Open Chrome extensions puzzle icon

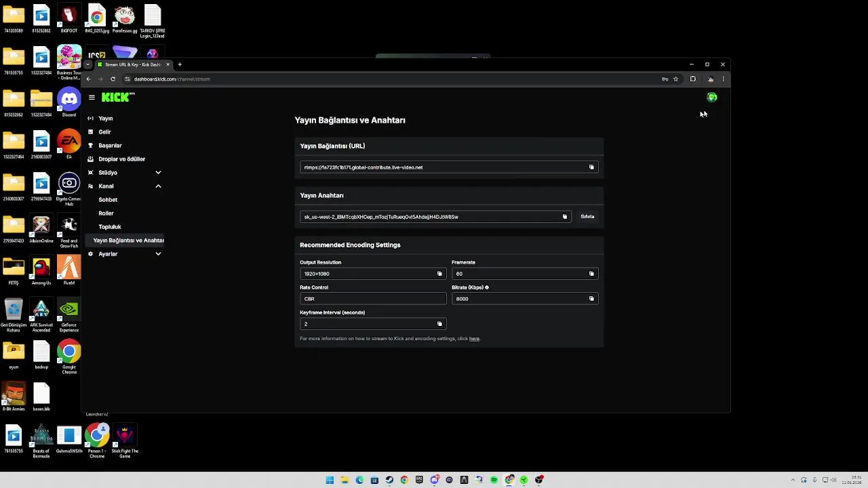coord(692,79)
